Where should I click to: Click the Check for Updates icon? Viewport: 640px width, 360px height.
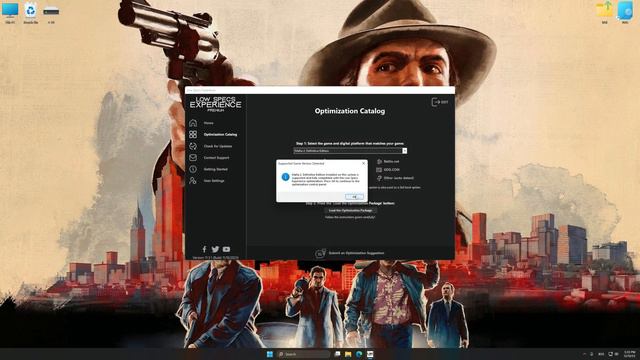(x=193, y=146)
